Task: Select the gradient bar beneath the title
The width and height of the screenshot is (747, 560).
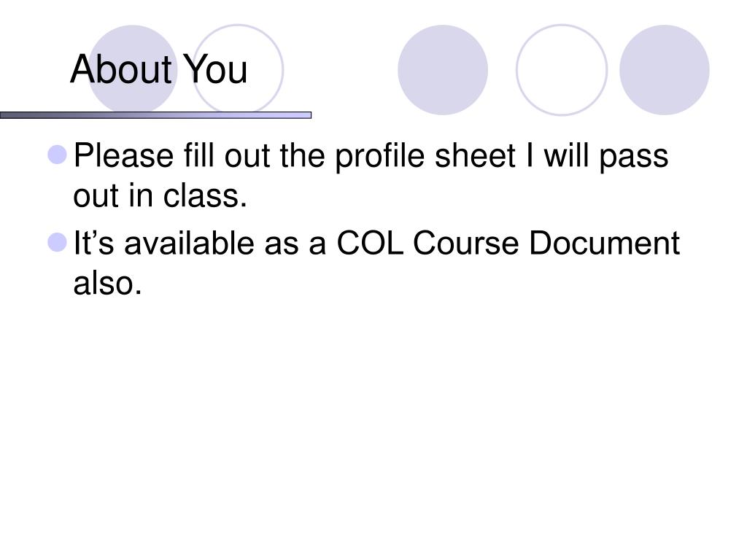Action: point(155,115)
